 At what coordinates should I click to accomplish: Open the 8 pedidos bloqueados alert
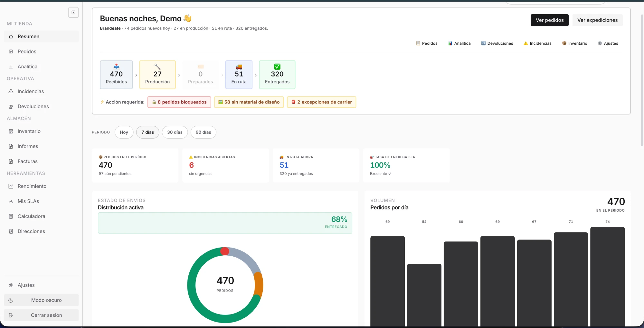pyautogui.click(x=179, y=102)
